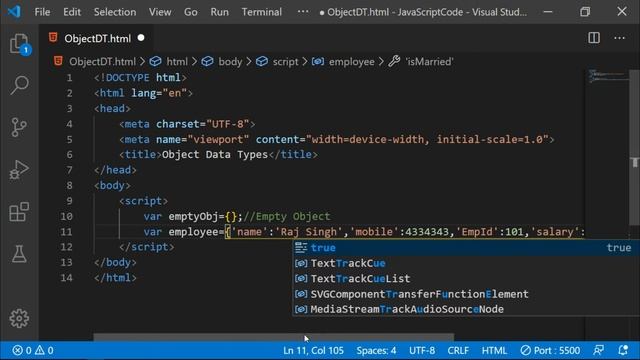The height and width of the screenshot is (360, 640).
Task: Open the Terminal menu
Action: pyautogui.click(x=262, y=12)
